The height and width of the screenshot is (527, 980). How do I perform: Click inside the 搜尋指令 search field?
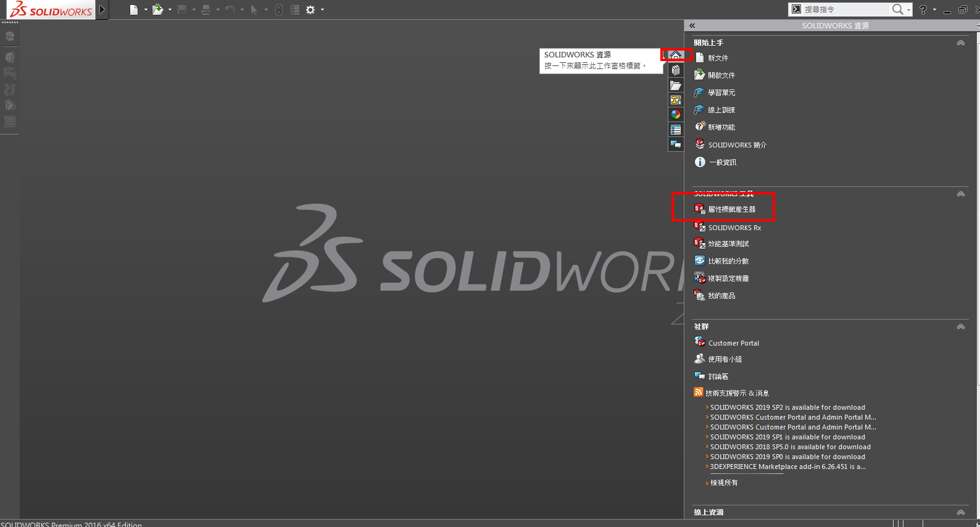845,9
